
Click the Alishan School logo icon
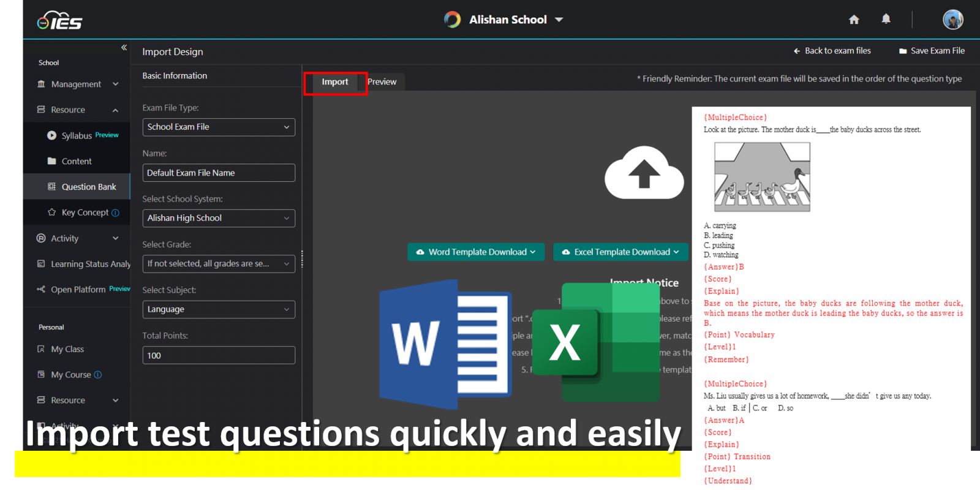click(x=452, y=20)
